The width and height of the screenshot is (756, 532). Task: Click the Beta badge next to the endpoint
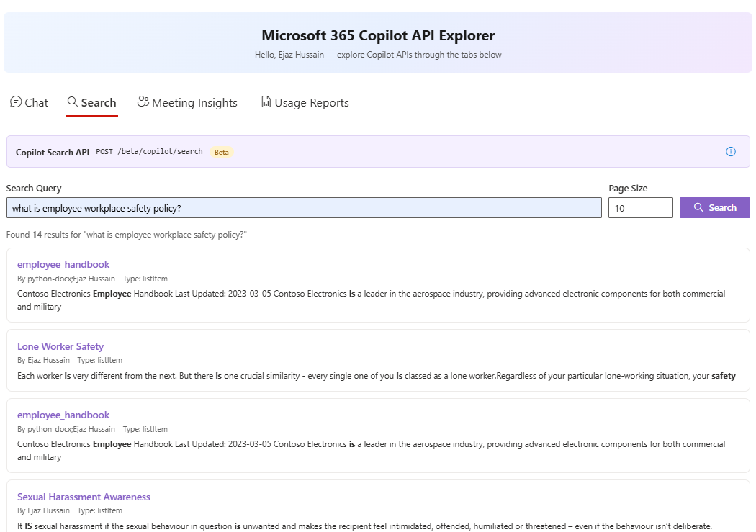(x=222, y=152)
